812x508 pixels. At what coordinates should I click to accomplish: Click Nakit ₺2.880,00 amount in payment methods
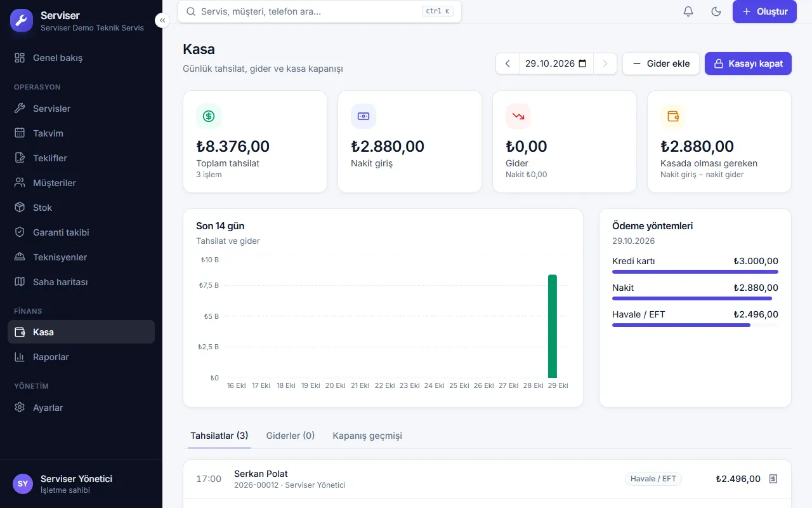coord(756,288)
